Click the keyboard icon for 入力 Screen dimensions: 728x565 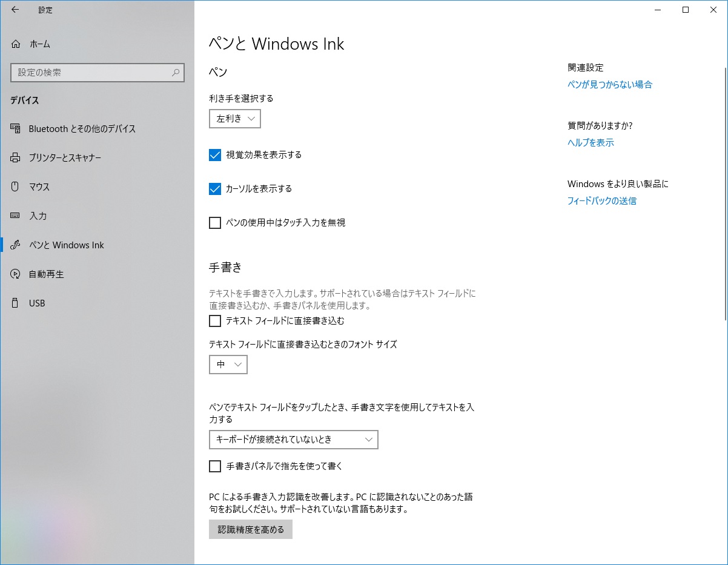(x=15, y=216)
